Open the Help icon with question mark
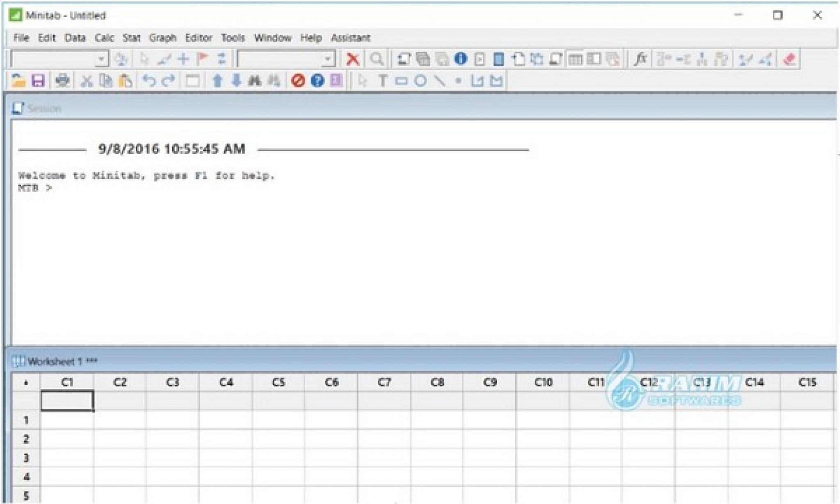The width and height of the screenshot is (840, 504). [x=317, y=81]
